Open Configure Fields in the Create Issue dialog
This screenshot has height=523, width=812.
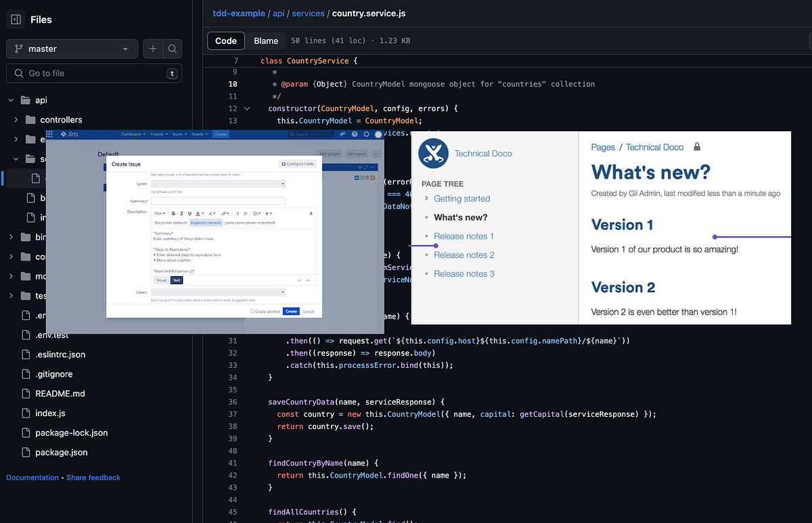(x=298, y=164)
